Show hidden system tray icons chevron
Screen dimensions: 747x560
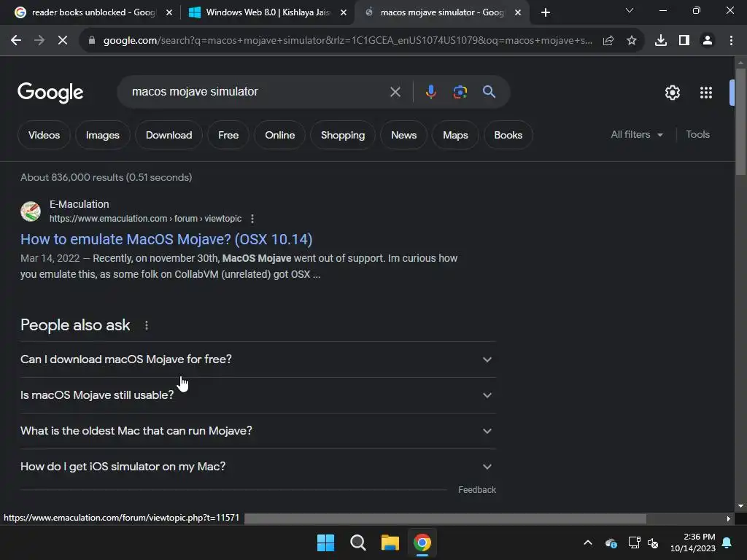point(588,542)
